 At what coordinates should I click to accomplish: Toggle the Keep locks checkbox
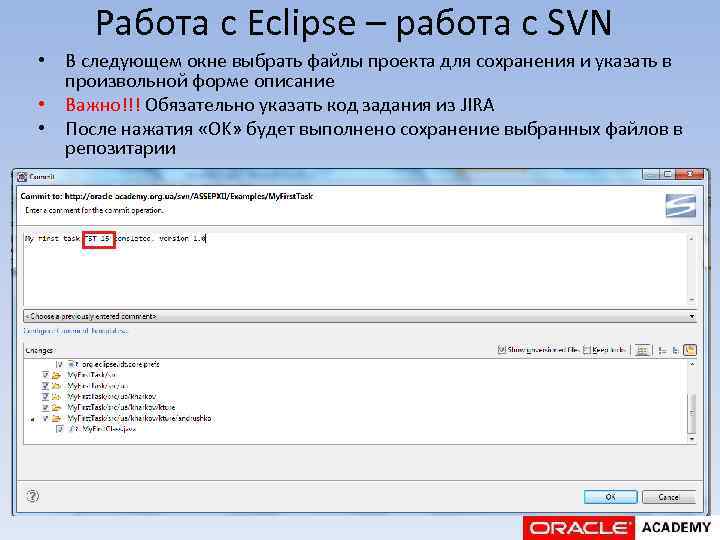click(586, 350)
